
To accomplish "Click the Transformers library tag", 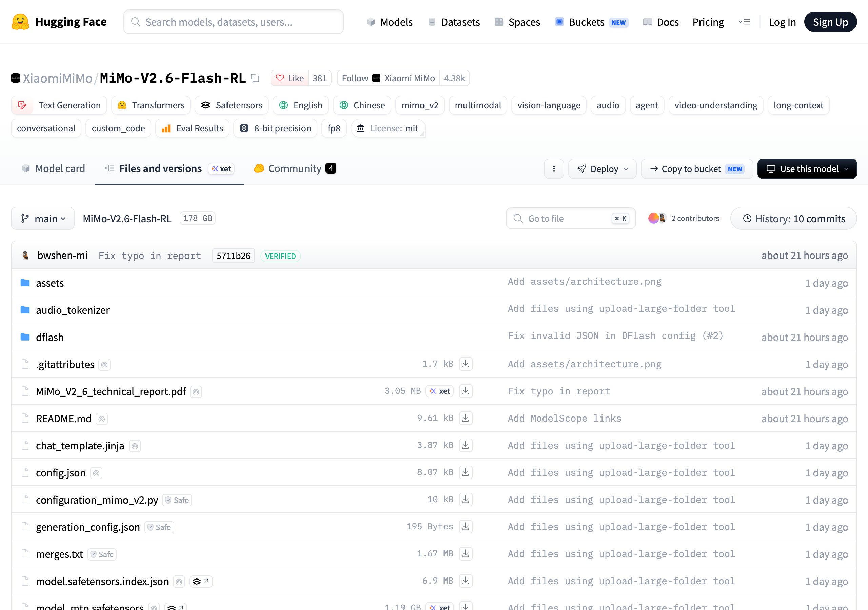I will [151, 105].
